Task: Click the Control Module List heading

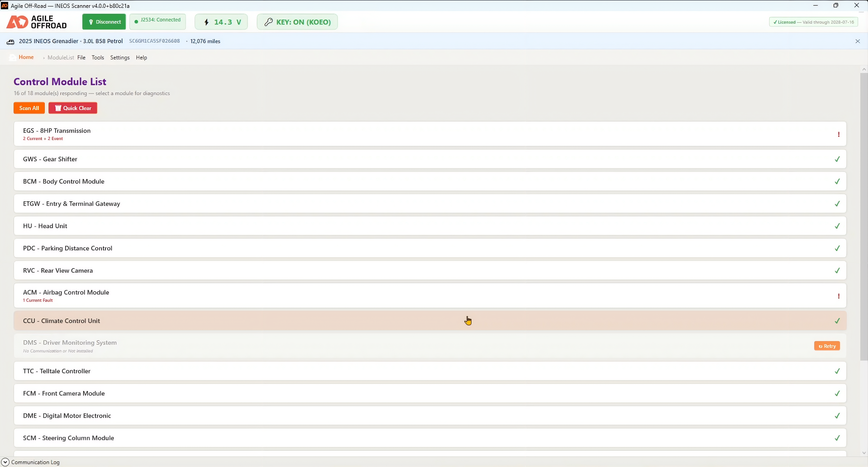Action: 60,81
